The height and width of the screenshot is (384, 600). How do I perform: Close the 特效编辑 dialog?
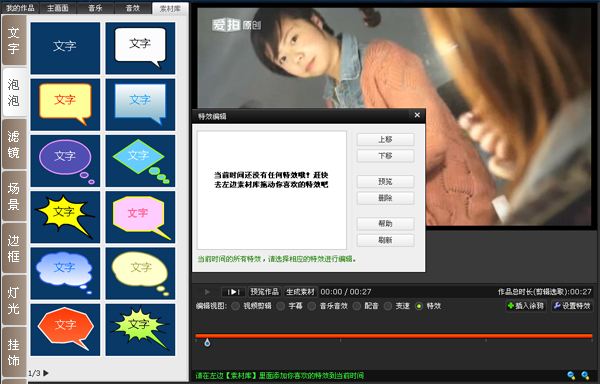tap(417, 115)
